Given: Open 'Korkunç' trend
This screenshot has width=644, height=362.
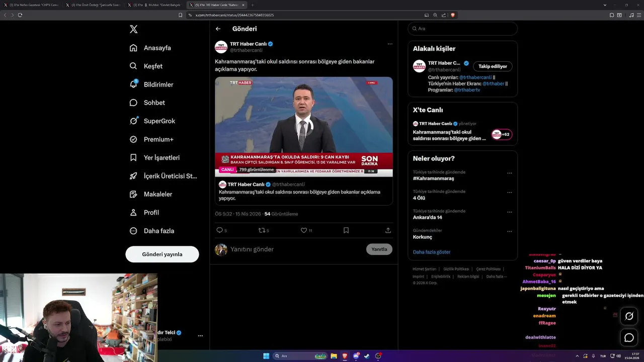Looking at the screenshot, I should (x=423, y=237).
